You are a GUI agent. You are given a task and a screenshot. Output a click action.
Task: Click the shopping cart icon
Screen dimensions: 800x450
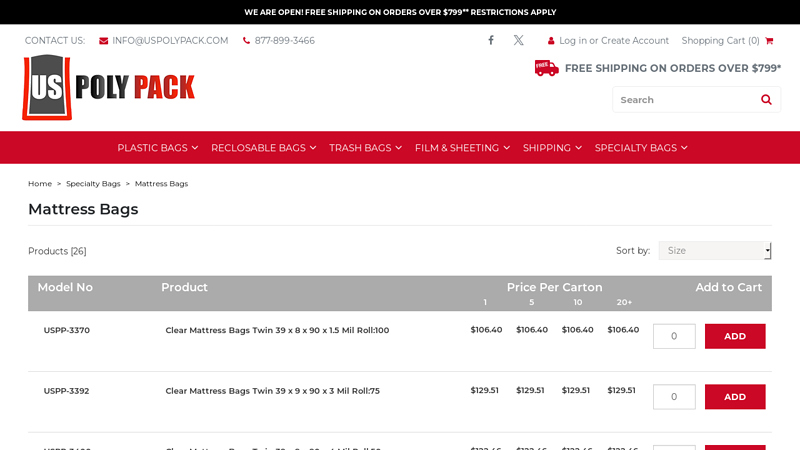click(769, 41)
